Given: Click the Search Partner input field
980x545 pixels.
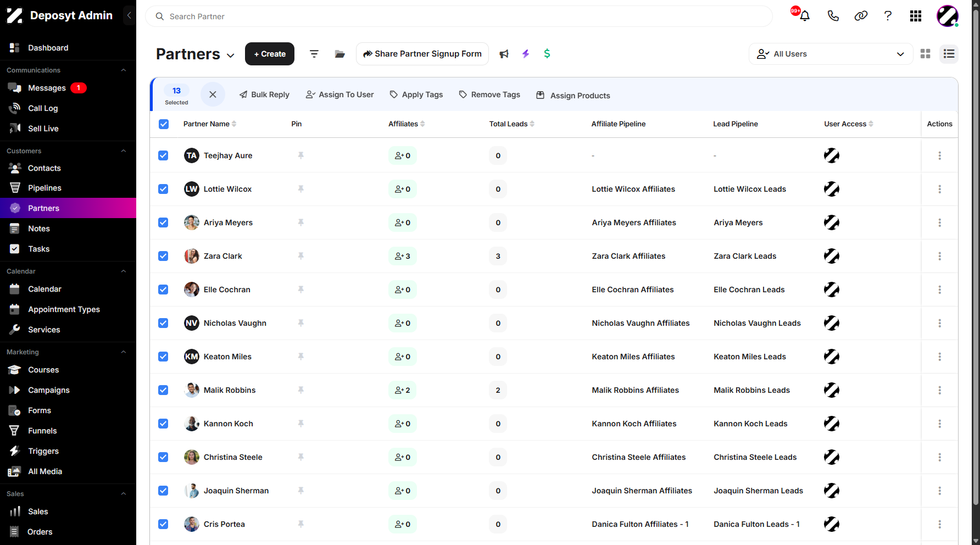Looking at the screenshot, I should 459,16.
